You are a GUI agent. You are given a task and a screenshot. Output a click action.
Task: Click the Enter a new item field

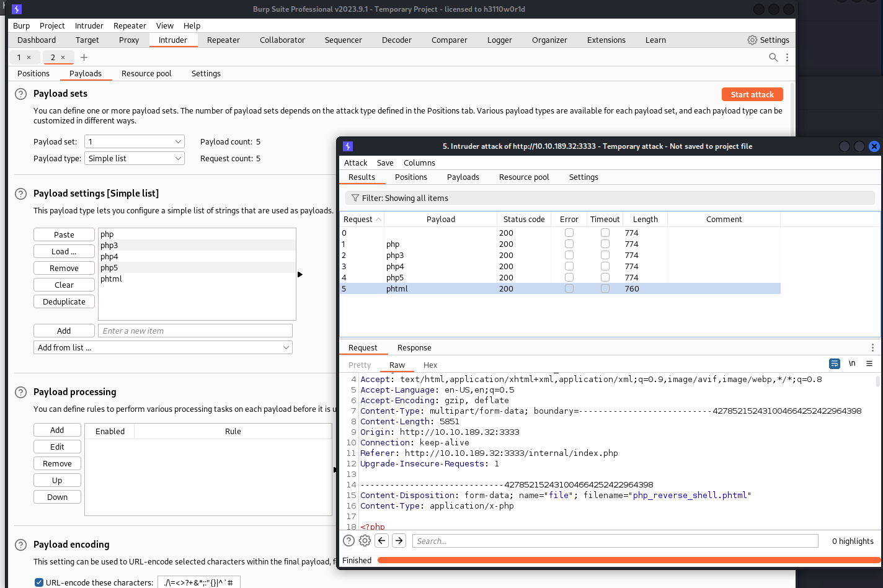195,331
